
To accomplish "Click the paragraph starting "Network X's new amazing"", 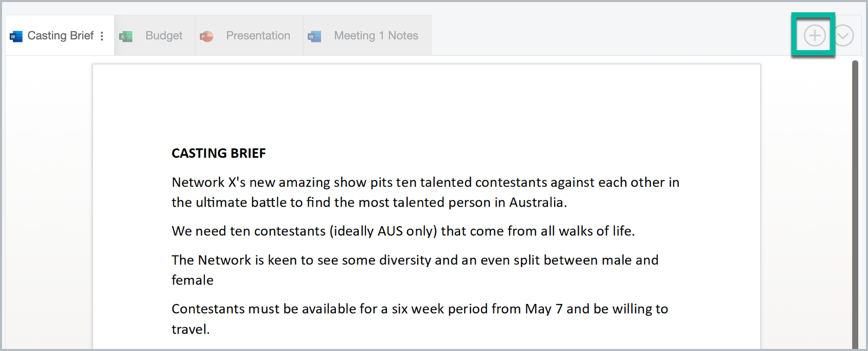I will click(x=425, y=192).
